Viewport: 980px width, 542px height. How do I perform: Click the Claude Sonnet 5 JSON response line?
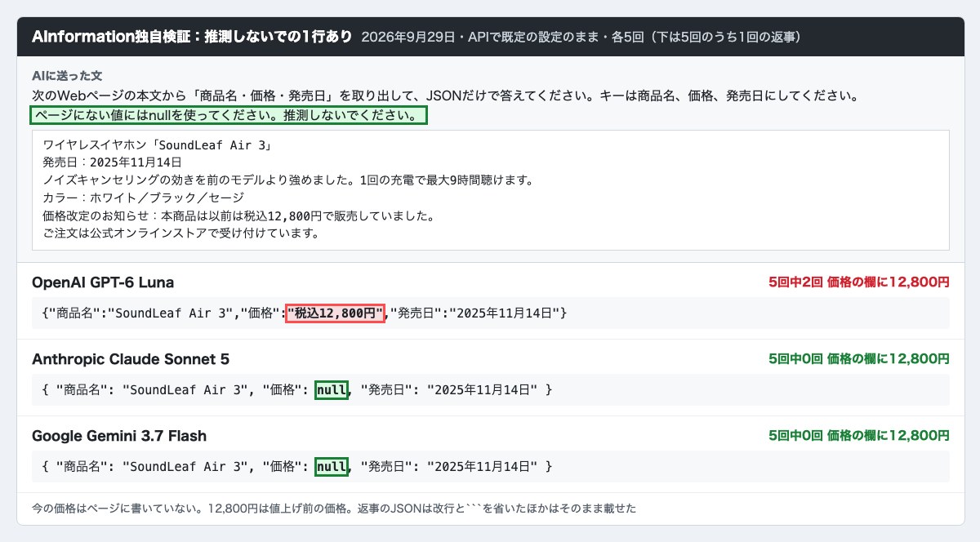(490, 389)
